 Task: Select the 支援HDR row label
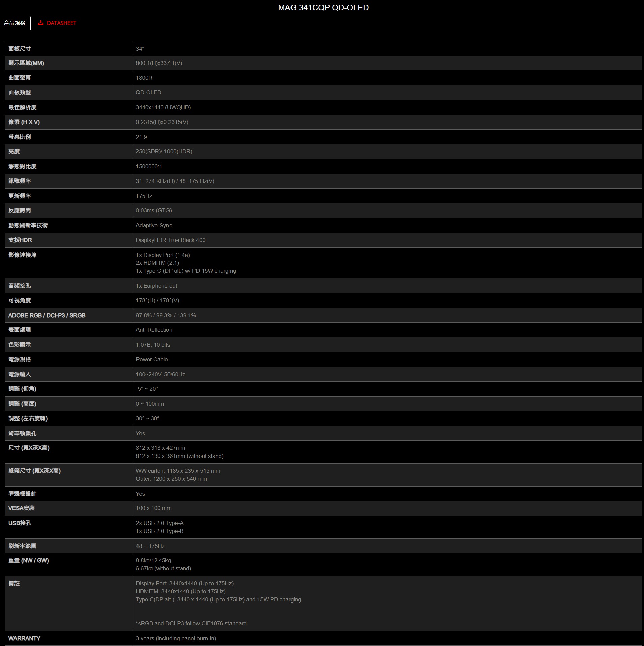pos(20,240)
